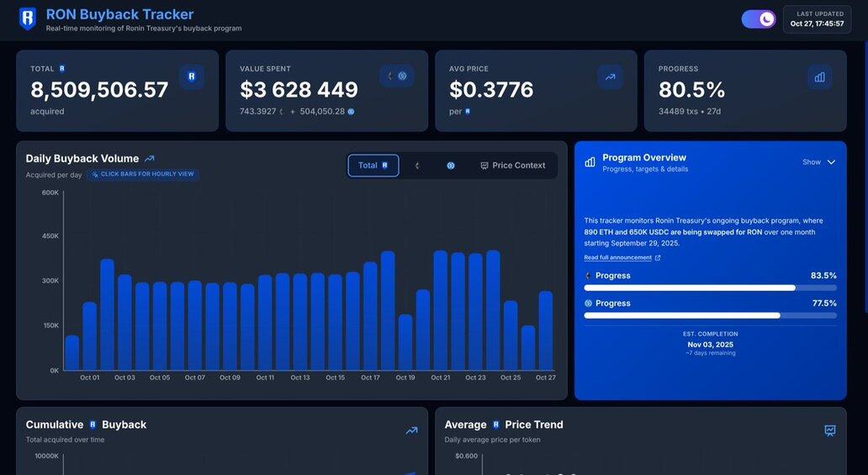Click the ETH/USDC icon in Value Spent card

point(396,77)
